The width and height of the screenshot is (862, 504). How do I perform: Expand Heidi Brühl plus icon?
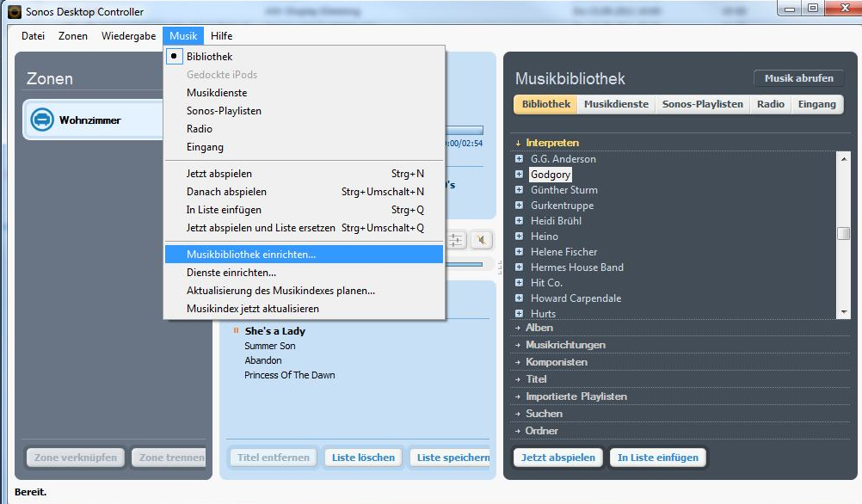tap(519, 220)
